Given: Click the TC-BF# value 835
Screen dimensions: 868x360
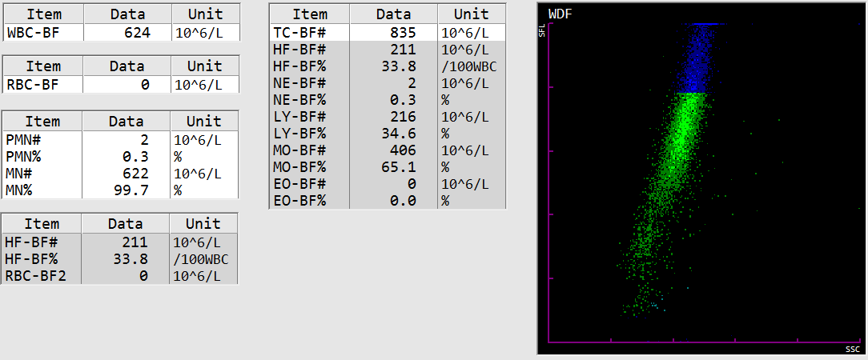Looking at the screenshot, I should [402, 33].
